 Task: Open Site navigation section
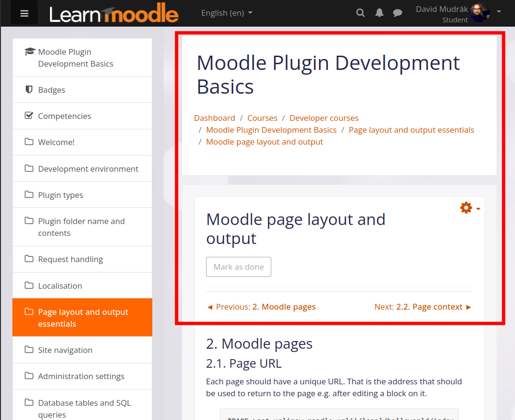tap(82, 350)
